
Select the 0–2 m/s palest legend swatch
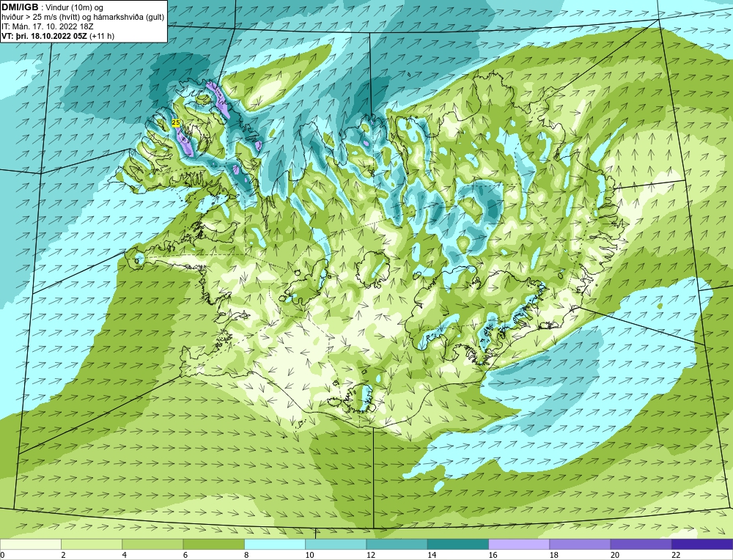coord(31,544)
